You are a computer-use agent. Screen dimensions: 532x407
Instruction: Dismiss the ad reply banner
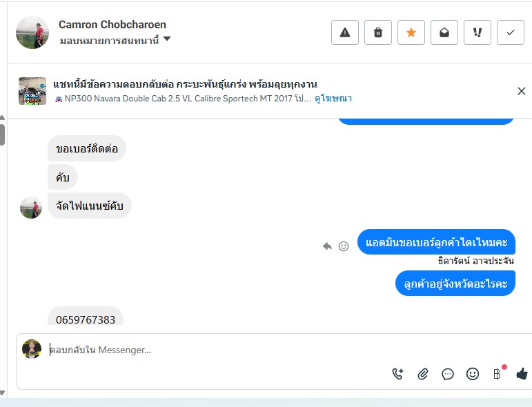coord(522,91)
